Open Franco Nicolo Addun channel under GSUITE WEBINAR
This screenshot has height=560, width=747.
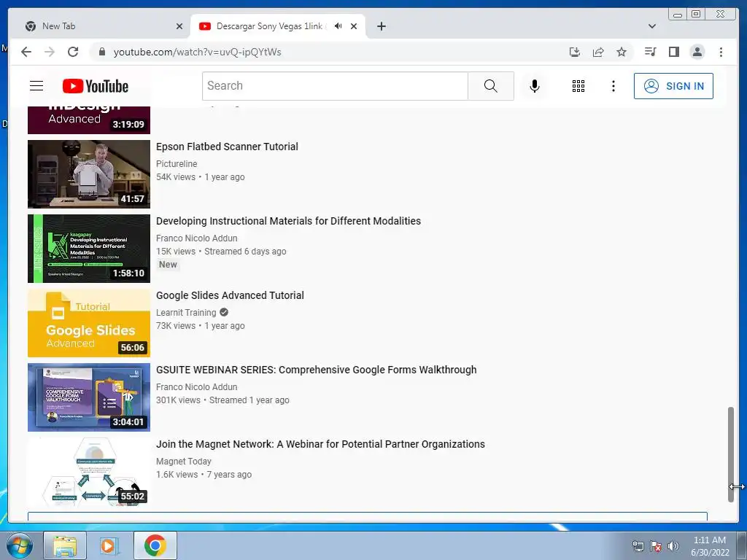click(x=196, y=387)
